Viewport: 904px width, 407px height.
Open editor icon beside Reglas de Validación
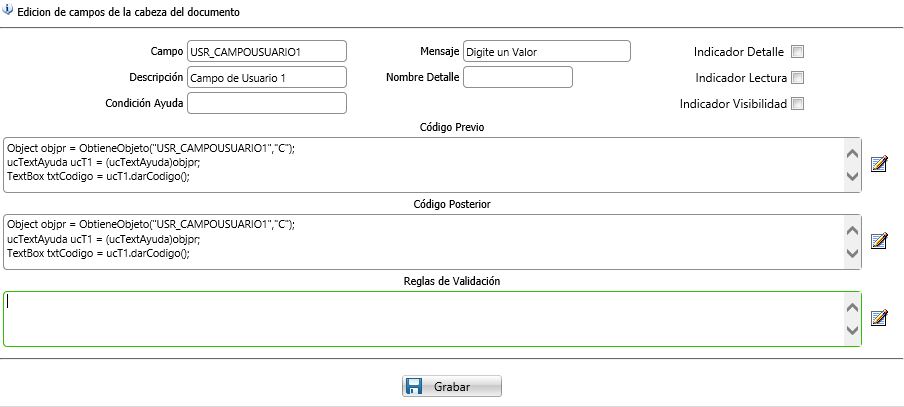click(879, 318)
